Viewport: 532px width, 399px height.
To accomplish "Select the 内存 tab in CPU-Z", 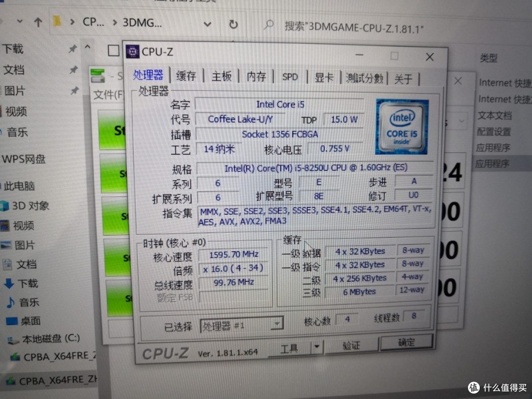I will (x=256, y=77).
